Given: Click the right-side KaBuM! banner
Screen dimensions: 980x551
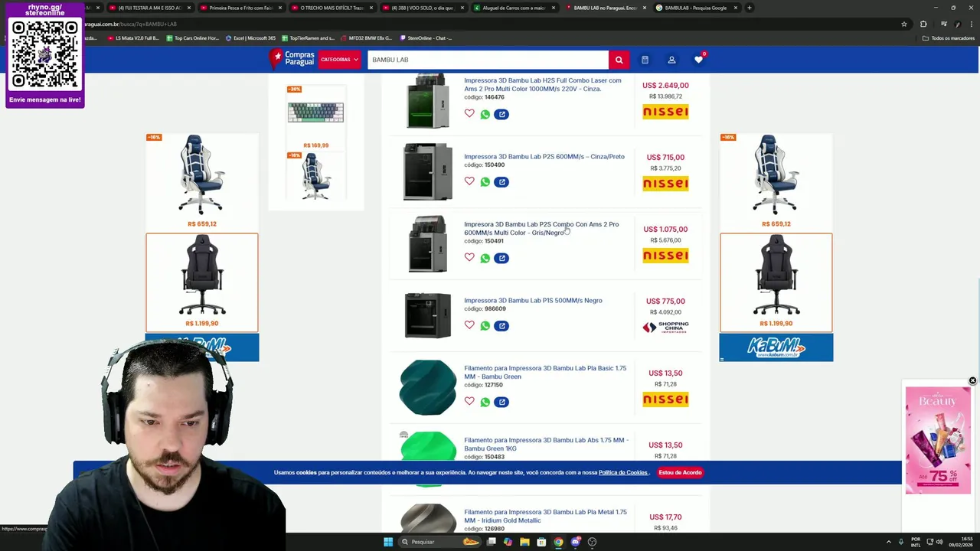Looking at the screenshot, I should (x=776, y=347).
